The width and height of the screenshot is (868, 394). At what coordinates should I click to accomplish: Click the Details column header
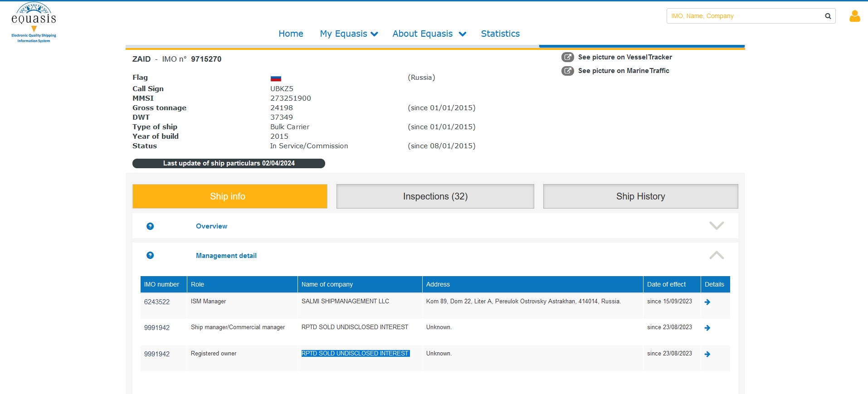point(716,284)
